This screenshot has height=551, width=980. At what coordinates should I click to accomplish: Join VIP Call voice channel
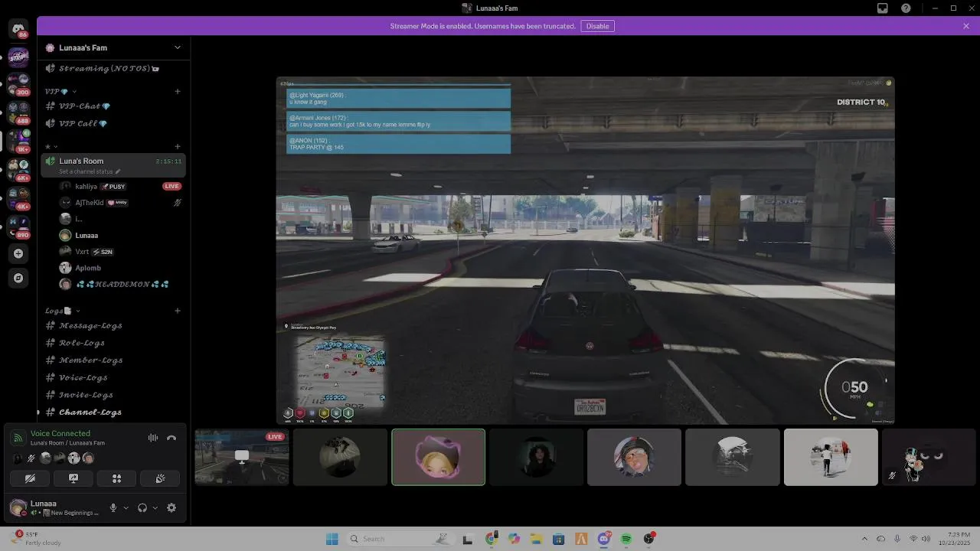113,123
